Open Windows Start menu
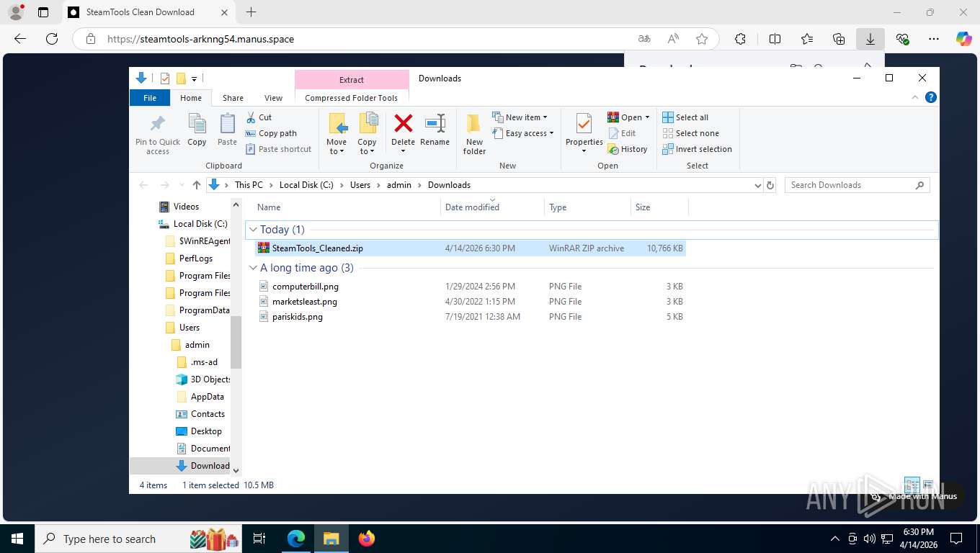 pyautogui.click(x=17, y=538)
